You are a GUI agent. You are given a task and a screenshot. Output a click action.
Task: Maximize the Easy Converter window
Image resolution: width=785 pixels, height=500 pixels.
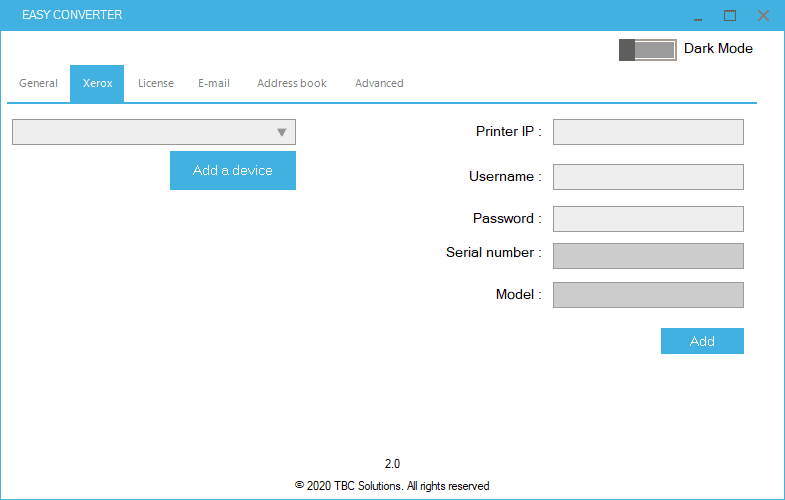pyautogui.click(x=730, y=16)
